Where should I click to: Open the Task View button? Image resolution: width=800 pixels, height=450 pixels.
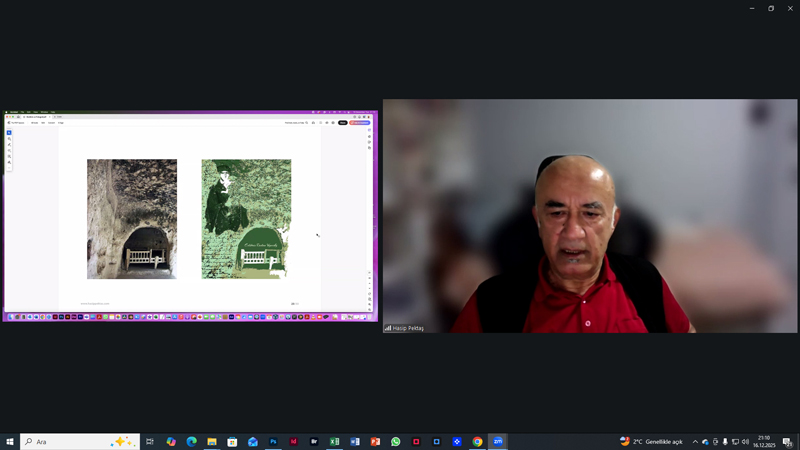tap(150, 441)
